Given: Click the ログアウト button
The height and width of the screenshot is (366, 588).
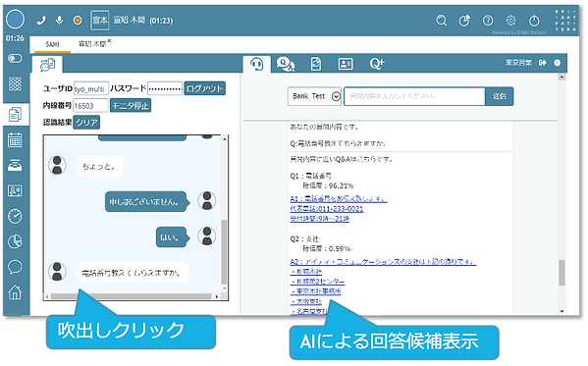Looking at the screenshot, I should tap(205, 89).
